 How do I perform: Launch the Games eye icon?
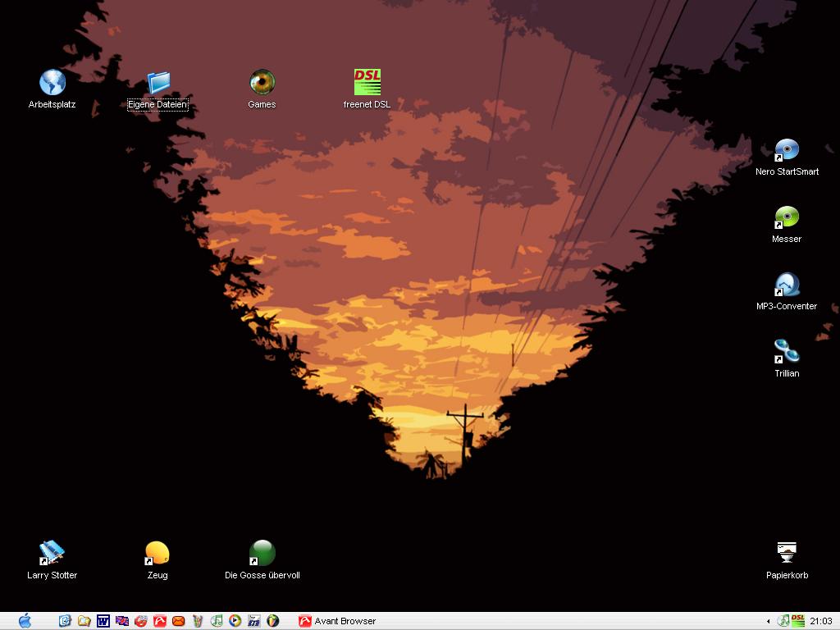[x=262, y=83]
